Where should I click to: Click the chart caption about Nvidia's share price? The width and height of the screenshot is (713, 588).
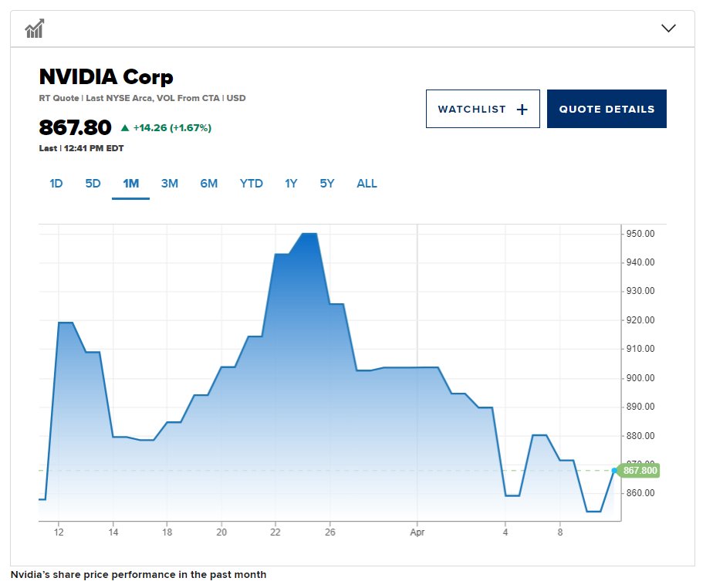138,574
